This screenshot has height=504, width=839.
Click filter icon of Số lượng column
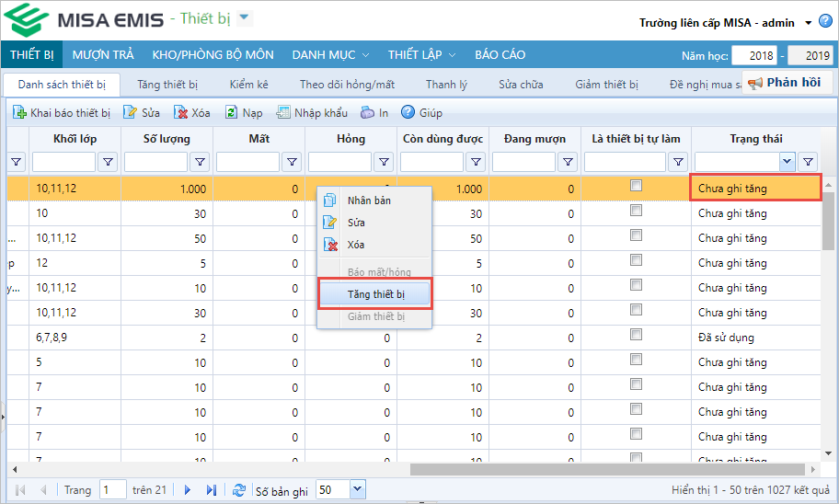[200, 162]
